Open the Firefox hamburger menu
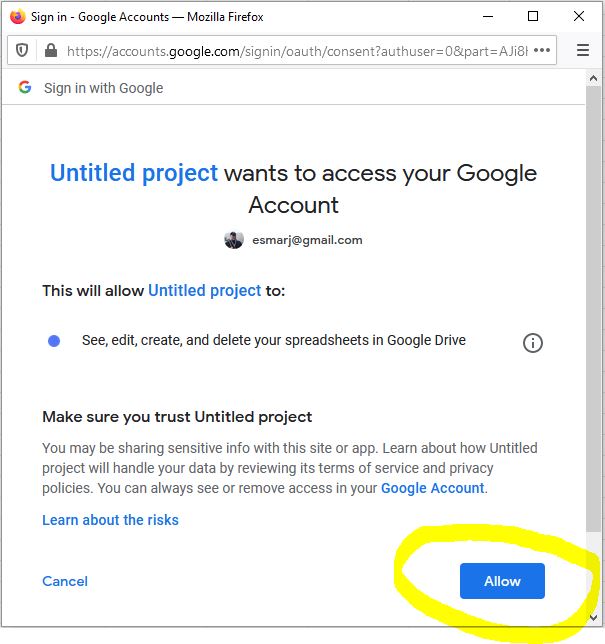The image size is (605, 644). tap(584, 50)
